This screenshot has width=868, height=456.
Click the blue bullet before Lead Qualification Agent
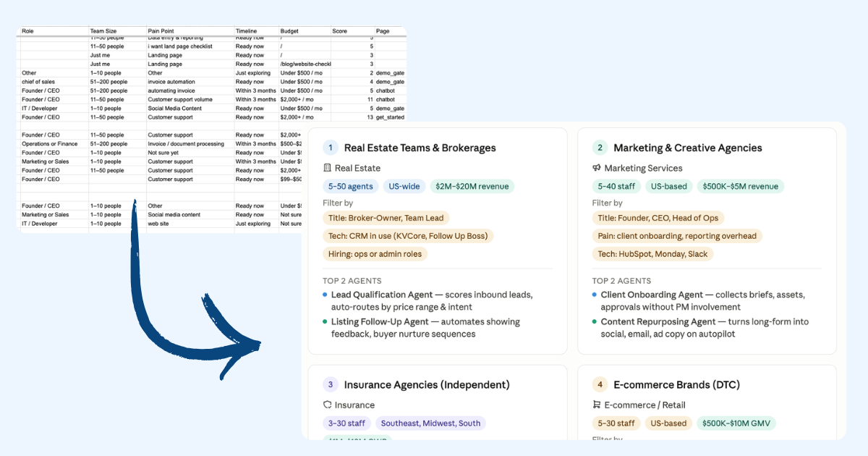325,295
